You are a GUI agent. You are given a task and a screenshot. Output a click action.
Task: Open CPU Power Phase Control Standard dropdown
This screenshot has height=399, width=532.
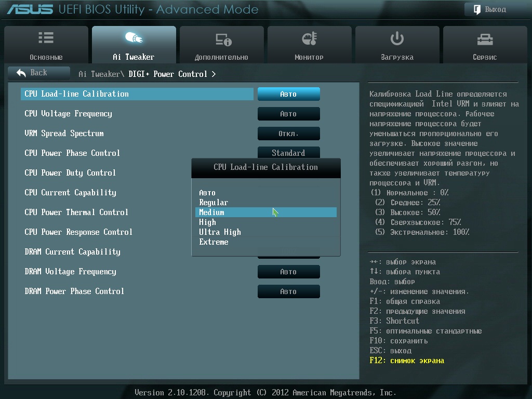289,152
